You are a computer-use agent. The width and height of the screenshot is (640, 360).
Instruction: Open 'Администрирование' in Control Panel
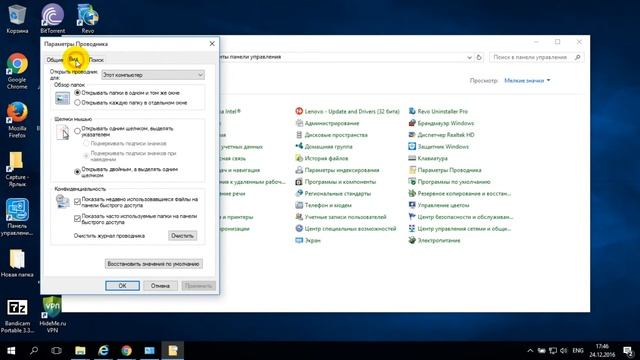click(x=327, y=123)
